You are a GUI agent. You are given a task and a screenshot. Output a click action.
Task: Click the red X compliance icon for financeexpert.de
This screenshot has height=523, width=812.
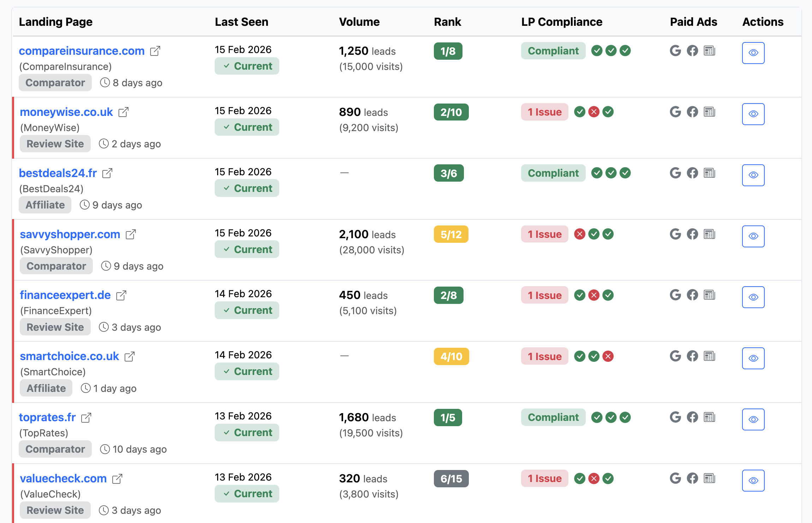[593, 295]
